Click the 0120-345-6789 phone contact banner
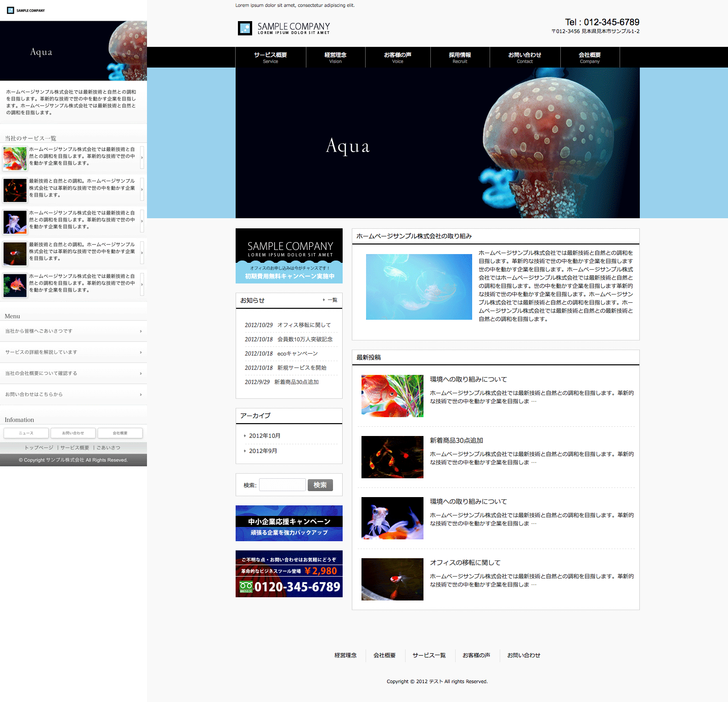This screenshot has height=702, width=728. pyautogui.click(x=289, y=574)
